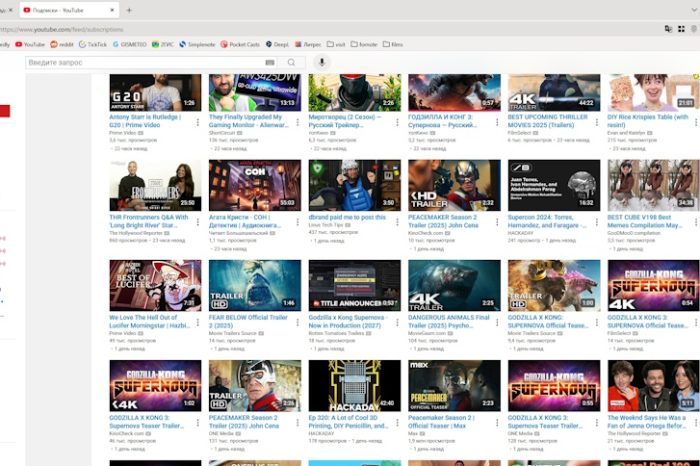This screenshot has height=466, width=700.
Task: Open three-dot menu for Миротворец trailer video
Action: [397, 122]
